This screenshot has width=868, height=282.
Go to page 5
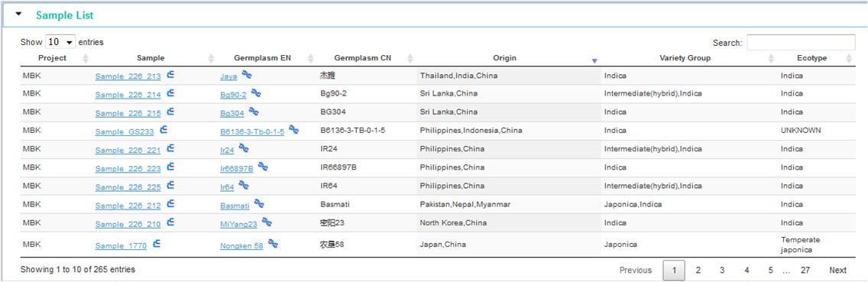coord(770,271)
